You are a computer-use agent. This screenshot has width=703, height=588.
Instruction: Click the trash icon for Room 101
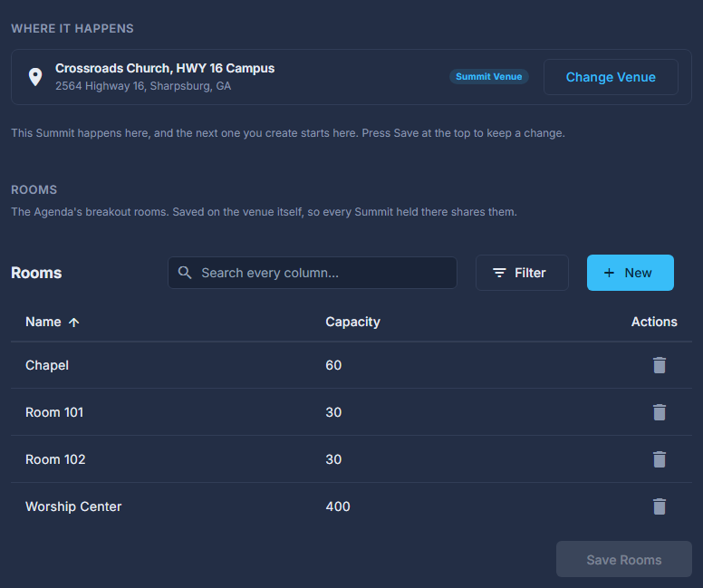(660, 412)
